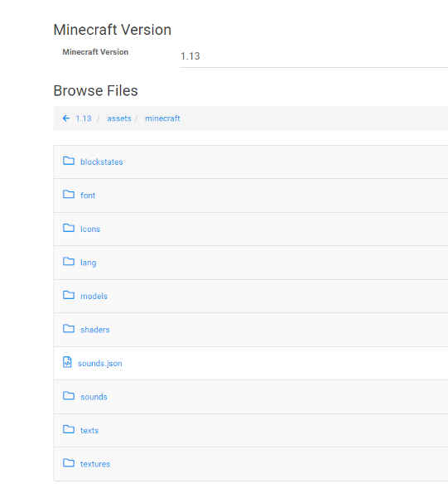Screen dimensions: 448x488
Task: Browse the lang folder link
Action: point(88,263)
